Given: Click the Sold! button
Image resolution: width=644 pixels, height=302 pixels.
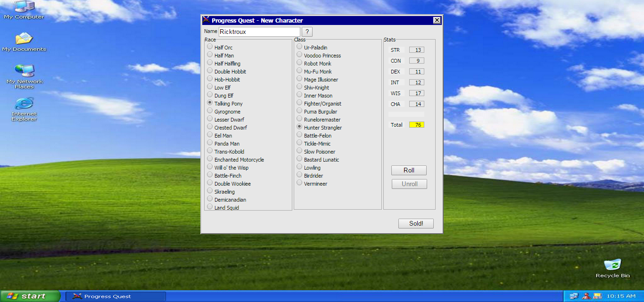Looking at the screenshot, I should pyautogui.click(x=415, y=224).
